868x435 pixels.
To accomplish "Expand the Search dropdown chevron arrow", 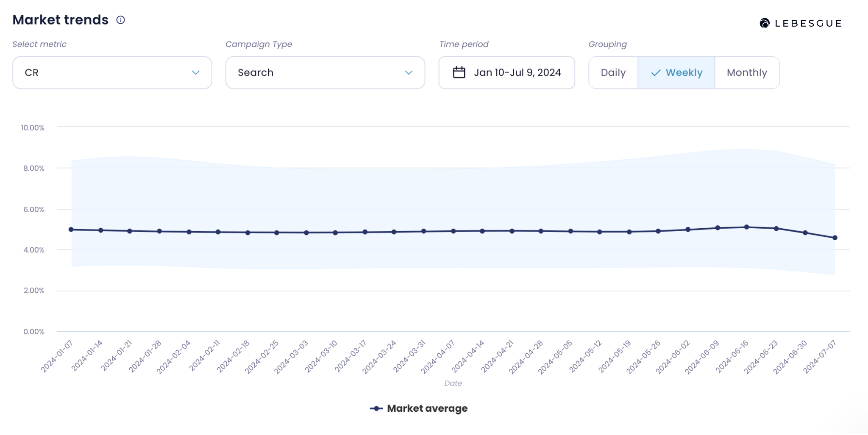I will (409, 73).
